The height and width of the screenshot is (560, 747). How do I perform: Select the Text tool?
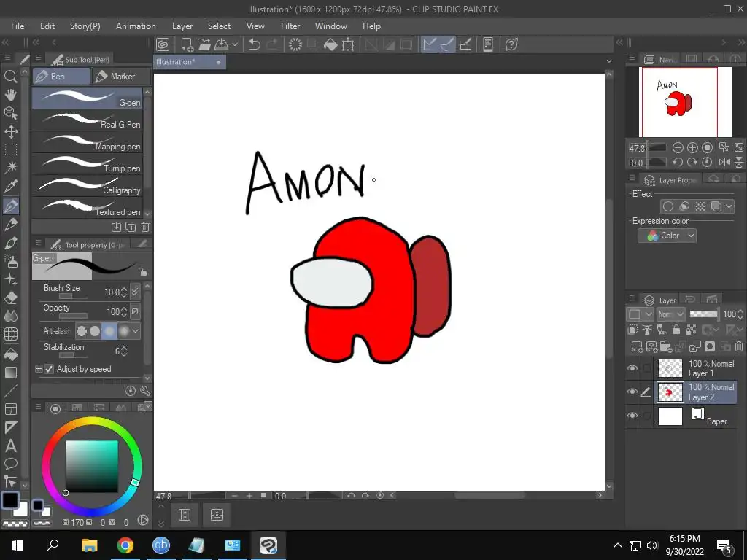pos(10,446)
